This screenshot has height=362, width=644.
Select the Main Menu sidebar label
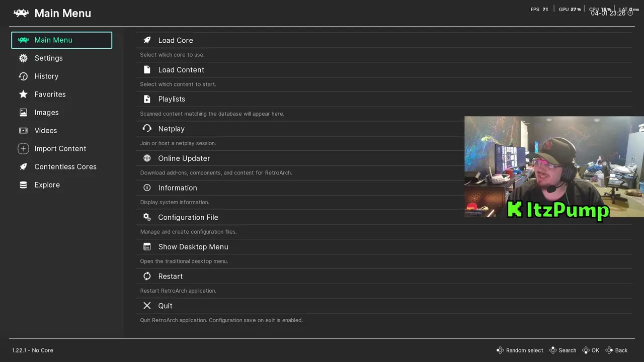53,40
